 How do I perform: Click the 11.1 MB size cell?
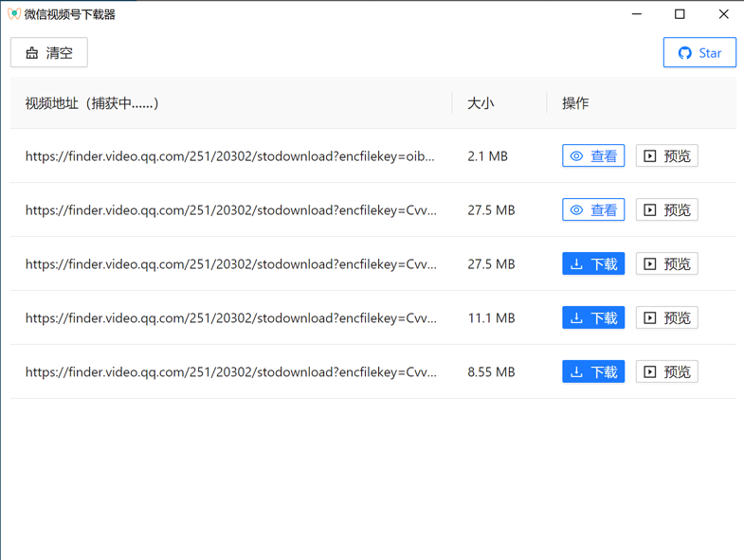[x=491, y=318]
